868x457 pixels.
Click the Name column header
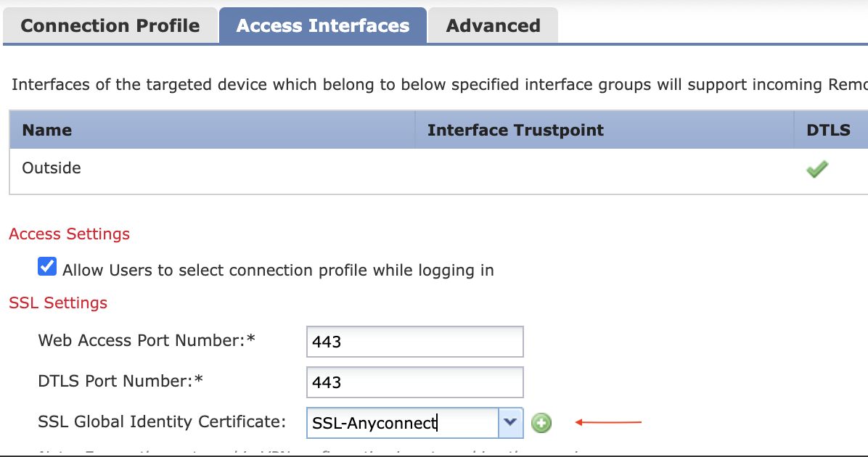pyautogui.click(x=47, y=130)
